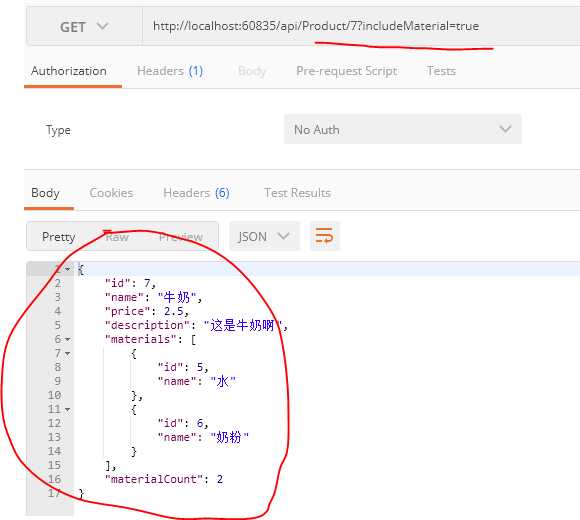Open the response Cookies tab
Image resolution: width=580 pixels, height=520 pixels.
coord(111,193)
